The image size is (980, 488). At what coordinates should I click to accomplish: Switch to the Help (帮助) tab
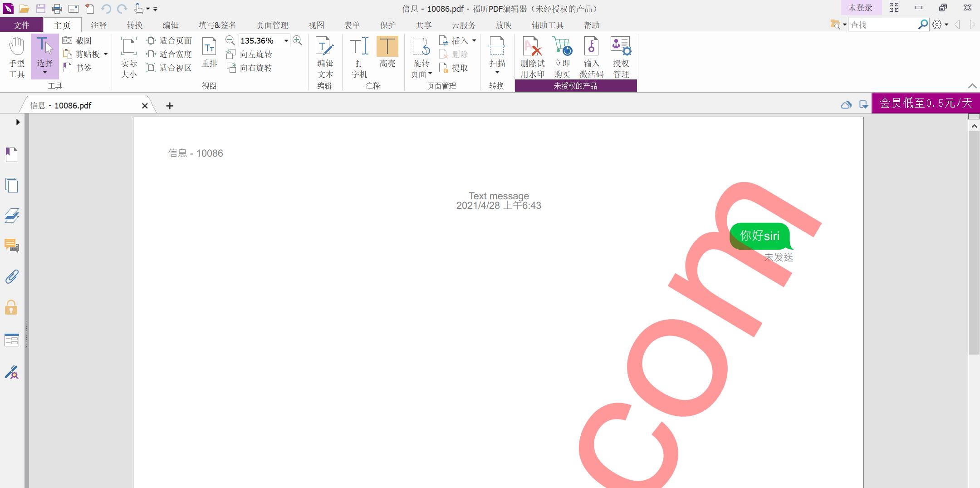(592, 25)
